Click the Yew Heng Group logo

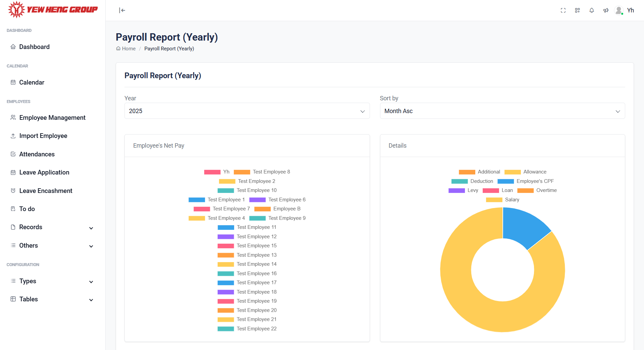click(52, 9)
